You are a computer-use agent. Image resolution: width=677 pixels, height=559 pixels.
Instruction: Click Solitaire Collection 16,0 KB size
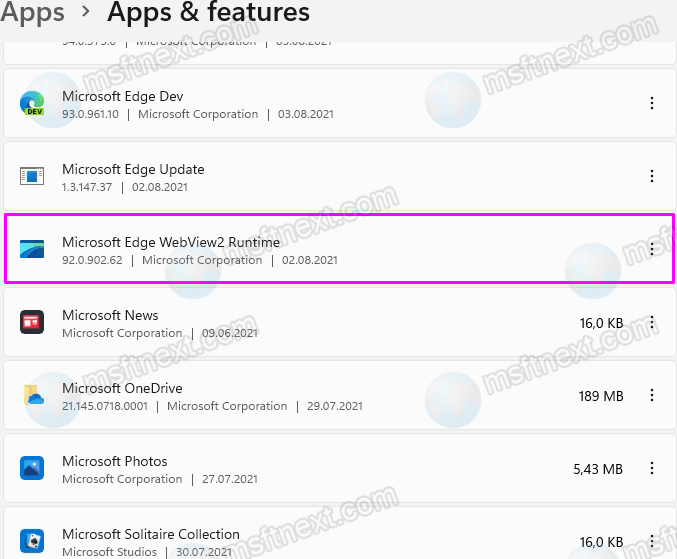[601, 542]
